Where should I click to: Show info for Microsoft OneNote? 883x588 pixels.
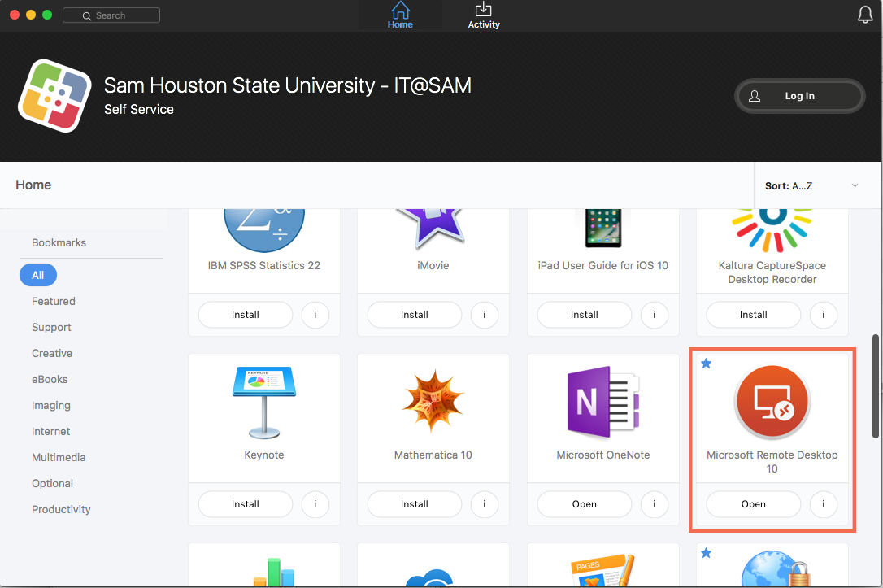[x=655, y=504]
